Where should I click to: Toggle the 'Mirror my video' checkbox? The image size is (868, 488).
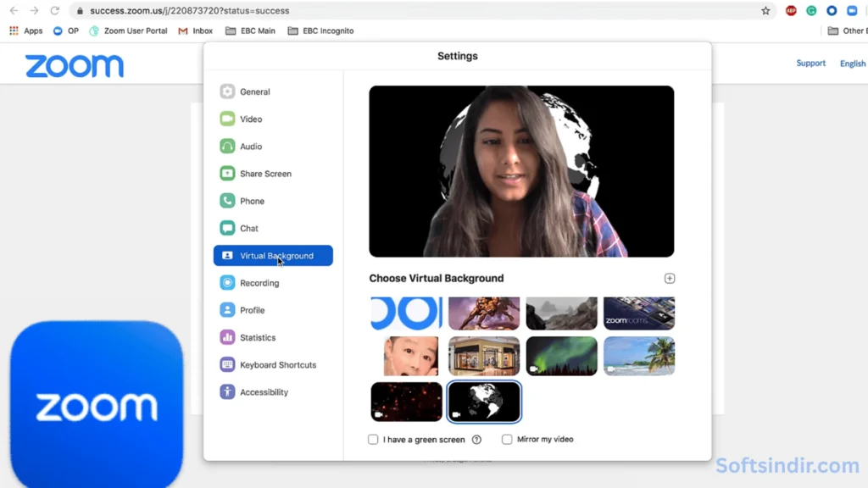[x=507, y=440]
